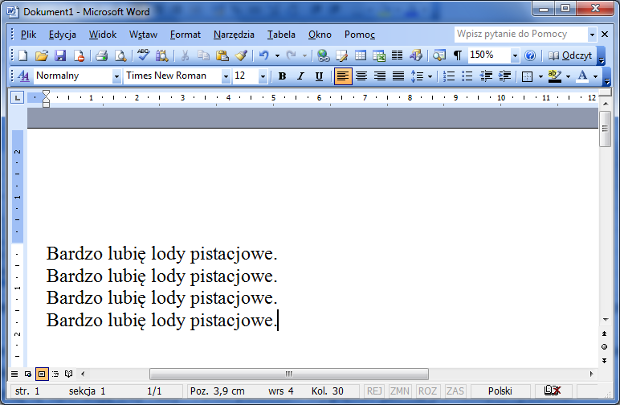The width and height of the screenshot is (620, 405).
Task: Justify the paragraph text
Action: pyautogui.click(x=398, y=76)
